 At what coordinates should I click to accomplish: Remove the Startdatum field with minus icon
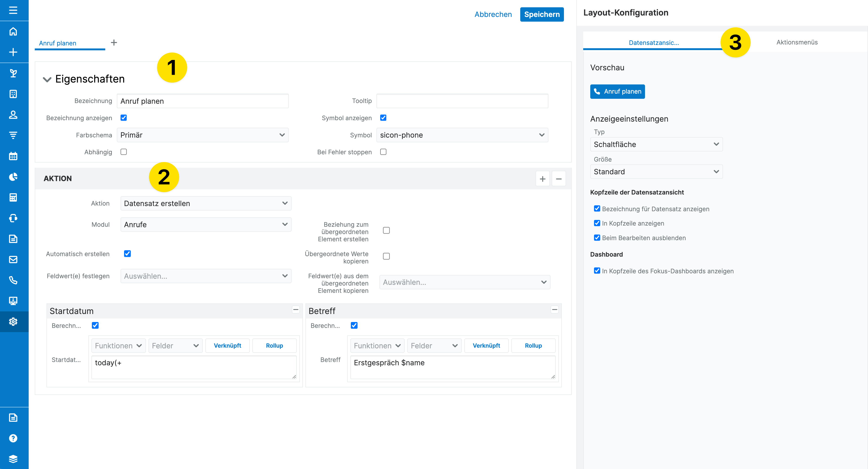pyautogui.click(x=296, y=310)
